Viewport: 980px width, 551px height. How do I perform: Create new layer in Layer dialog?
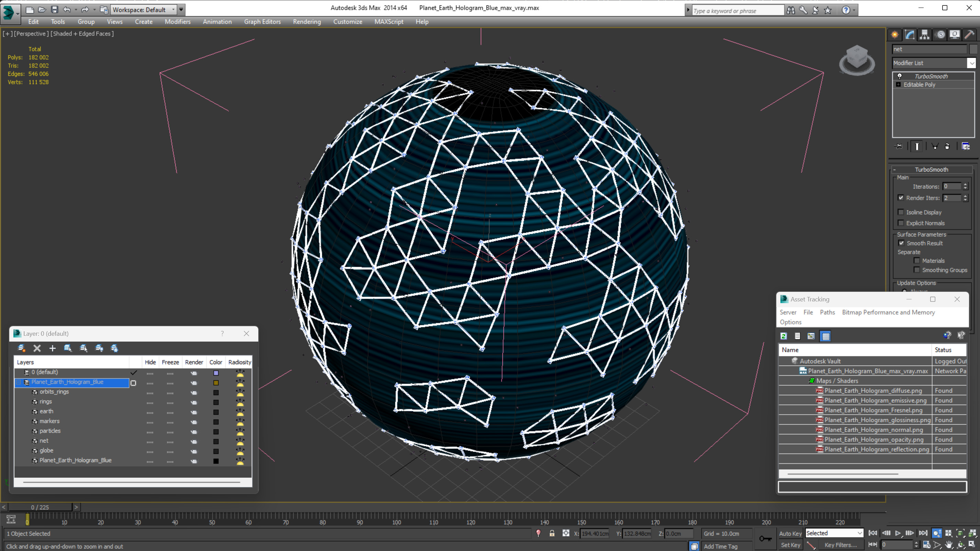(x=22, y=348)
